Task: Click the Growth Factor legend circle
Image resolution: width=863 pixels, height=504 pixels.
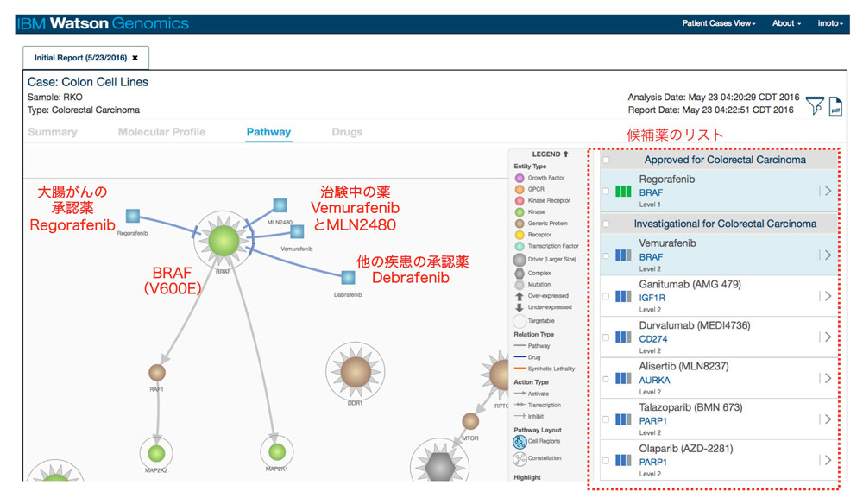Action: click(519, 178)
